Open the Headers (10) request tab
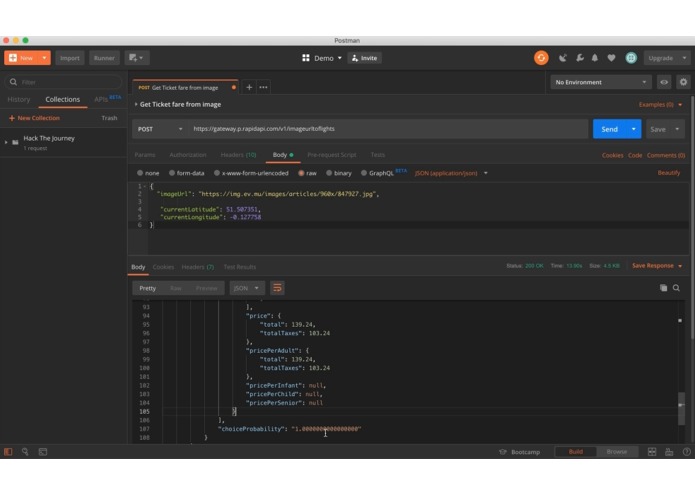This screenshot has width=695, height=494. coord(238,155)
